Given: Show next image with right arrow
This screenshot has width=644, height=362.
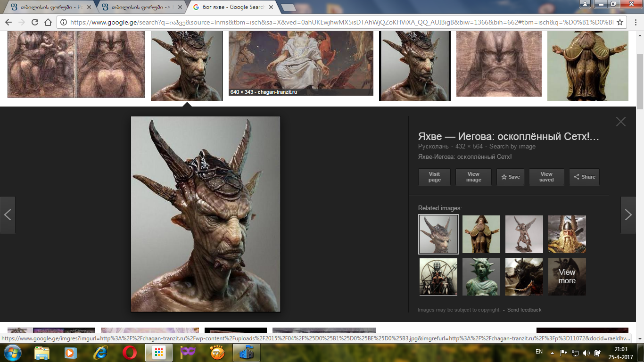Looking at the screenshot, I should point(628,215).
